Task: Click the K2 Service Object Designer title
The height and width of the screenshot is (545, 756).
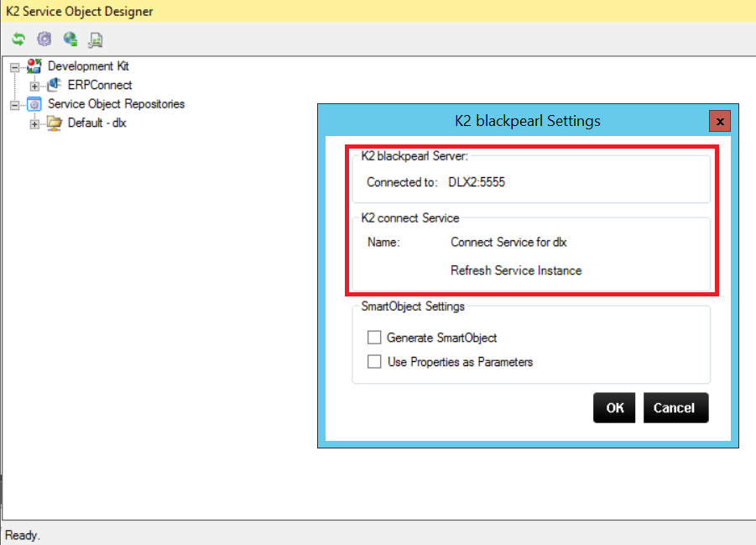Action: click(79, 11)
